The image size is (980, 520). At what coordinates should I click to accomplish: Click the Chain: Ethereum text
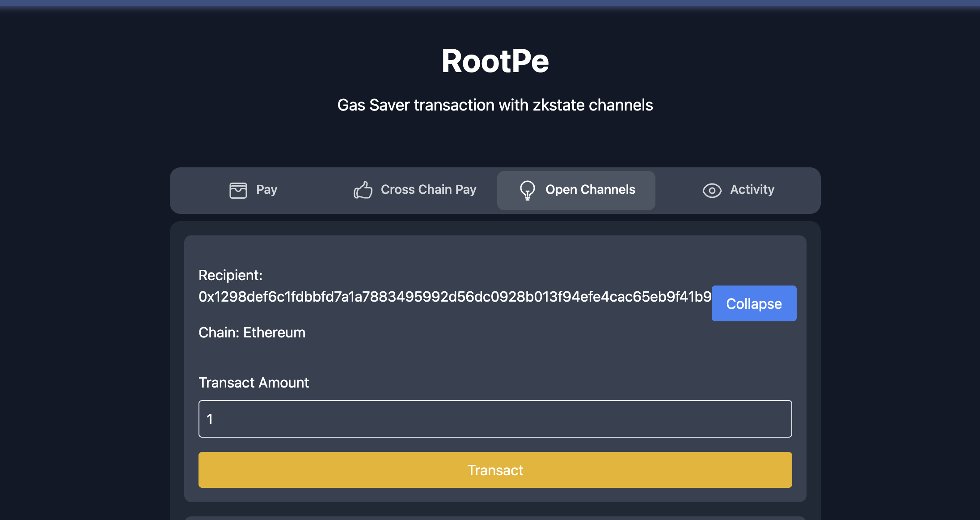252,332
